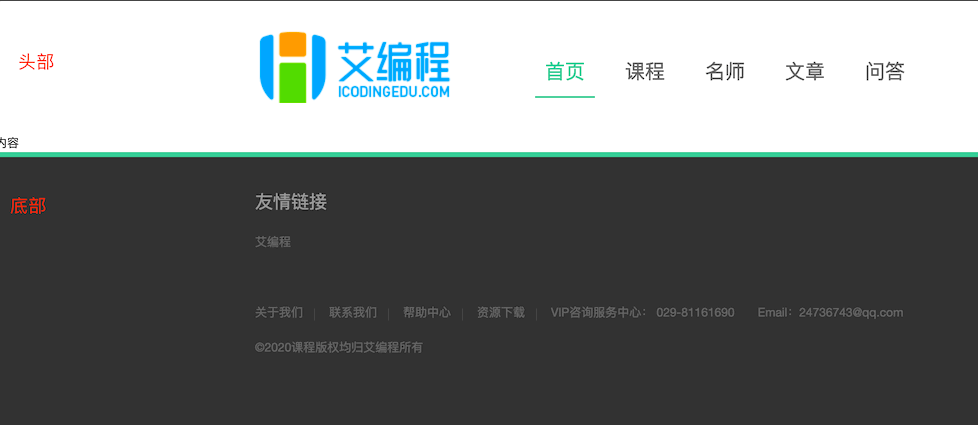Viewport: 978px width, 425px height.
Task: Open the 课程 navigation item
Action: coord(645,71)
